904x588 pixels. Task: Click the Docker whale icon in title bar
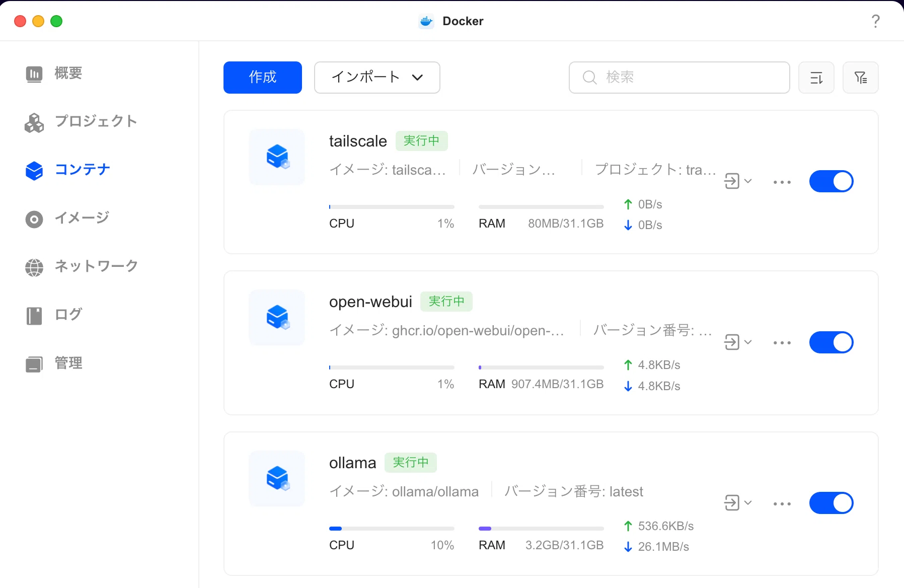(426, 21)
